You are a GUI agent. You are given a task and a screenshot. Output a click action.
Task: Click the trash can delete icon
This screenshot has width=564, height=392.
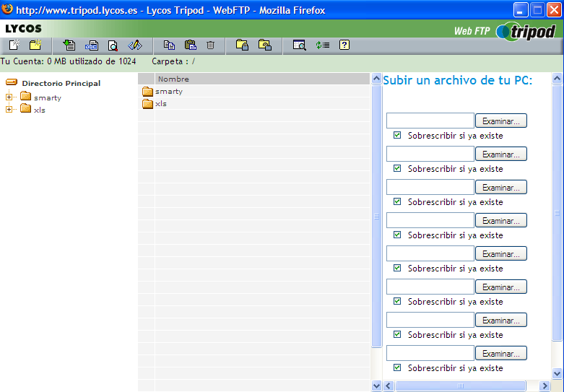(210, 45)
